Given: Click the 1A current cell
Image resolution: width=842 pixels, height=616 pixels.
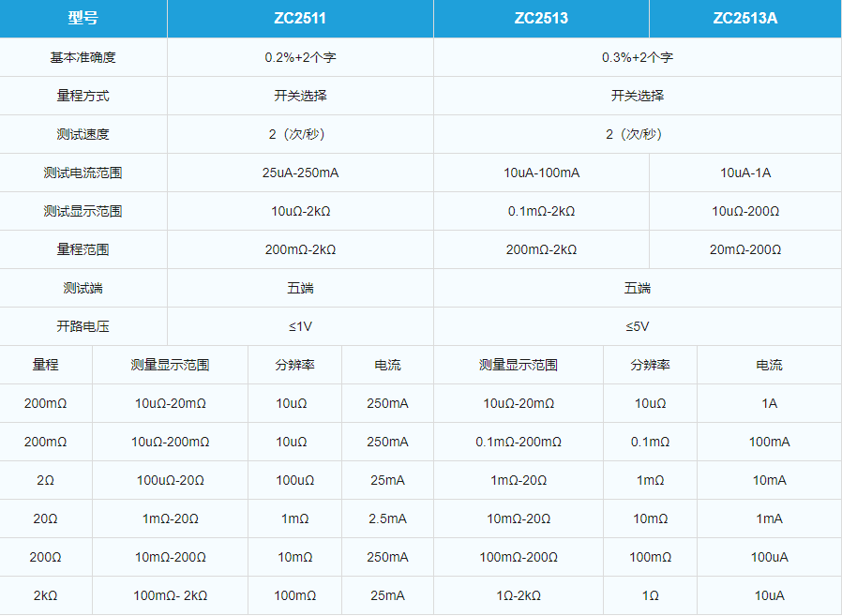Looking at the screenshot, I should [x=770, y=403].
